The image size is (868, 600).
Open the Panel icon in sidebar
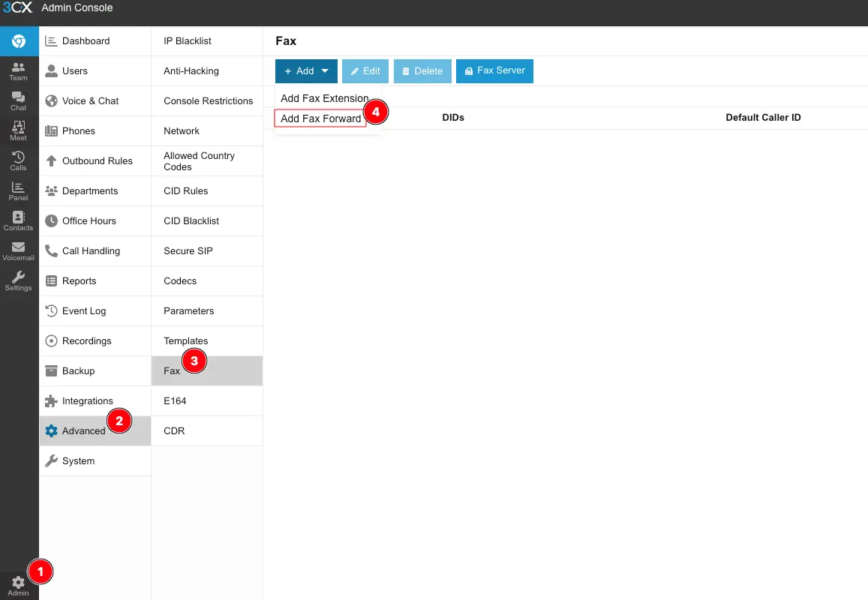19,191
